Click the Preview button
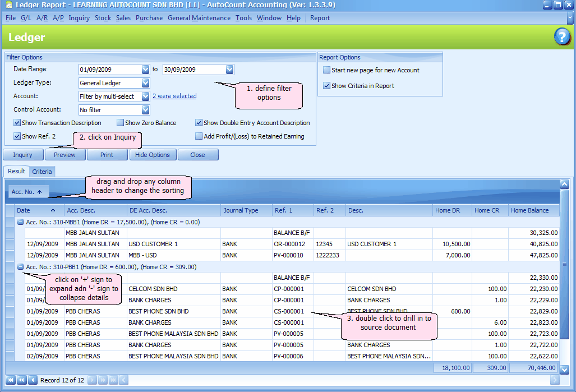The width and height of the screenshot is (576, 392). (65, 155)
